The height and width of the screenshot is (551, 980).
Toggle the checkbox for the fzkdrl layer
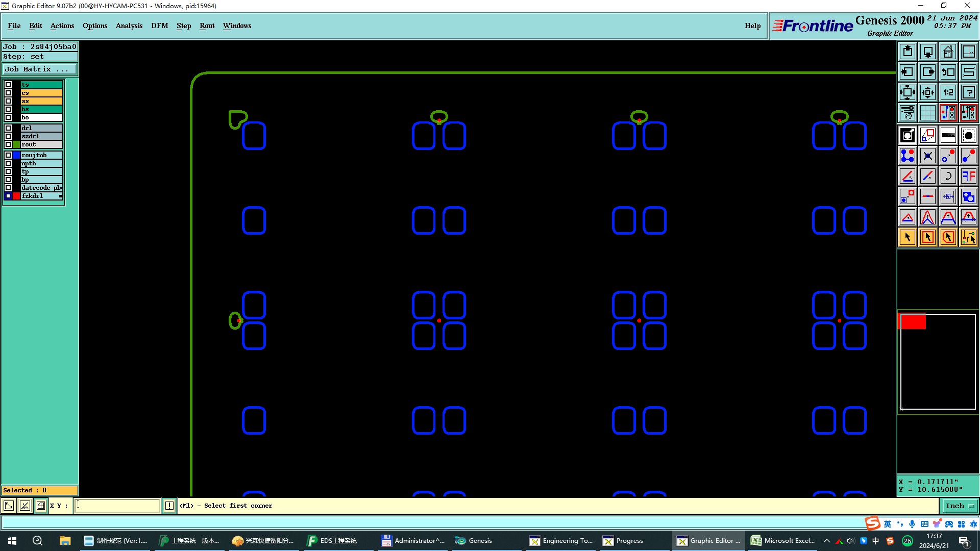(x=8, y=196)
